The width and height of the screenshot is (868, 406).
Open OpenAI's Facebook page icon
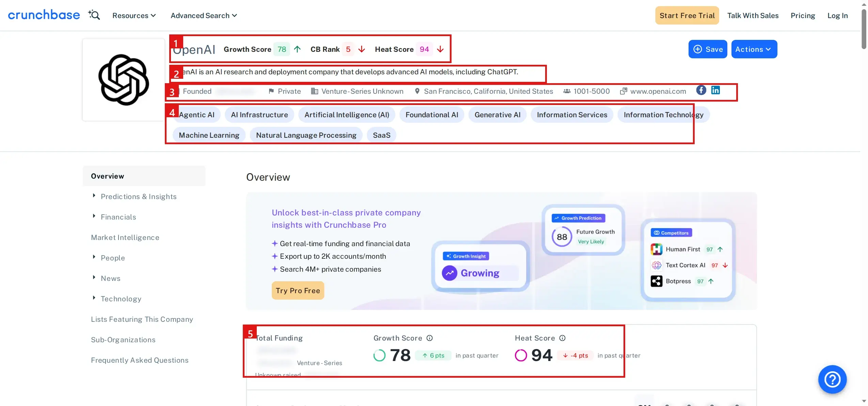pyautogui.click(x=701, y=90)
